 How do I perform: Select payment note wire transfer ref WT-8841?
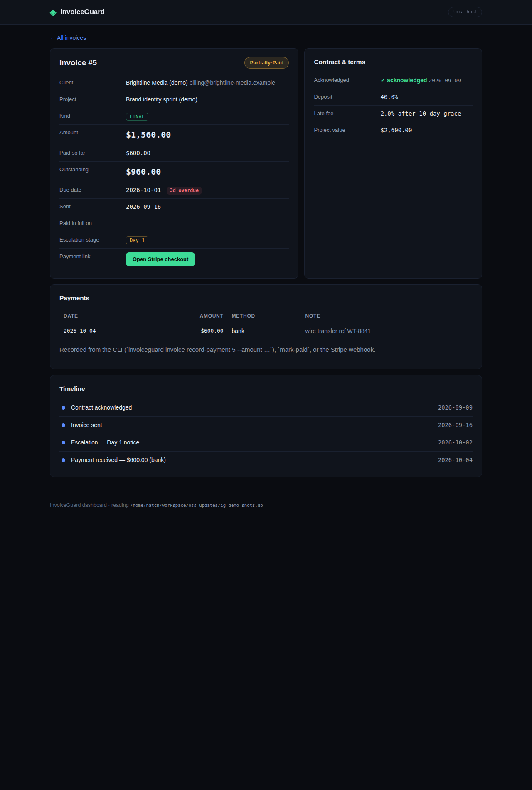[338, 331]
